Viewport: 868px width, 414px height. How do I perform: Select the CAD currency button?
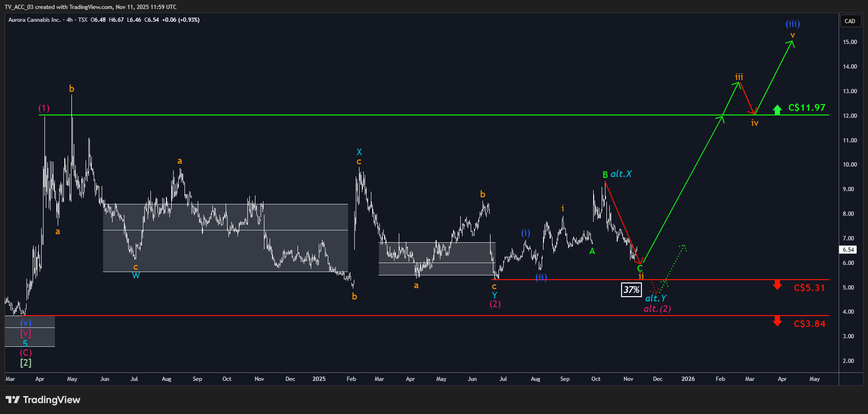[x=850, y=21]
